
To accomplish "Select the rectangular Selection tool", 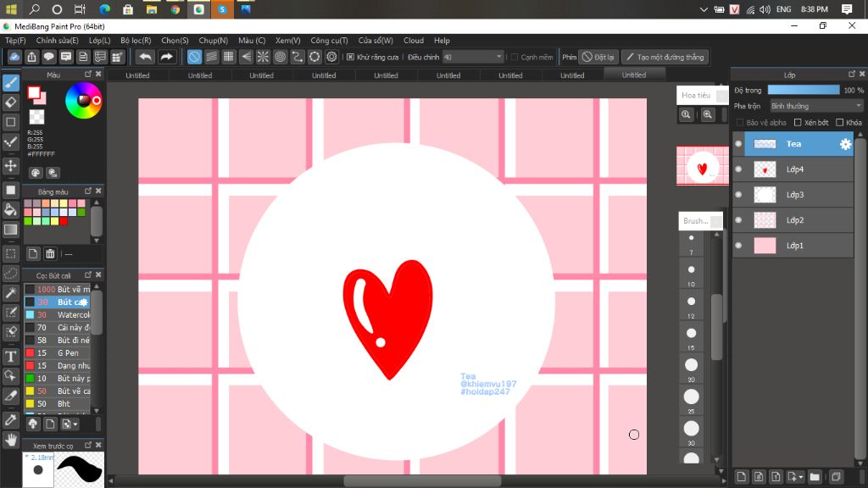I will click(x=10, y=254).
